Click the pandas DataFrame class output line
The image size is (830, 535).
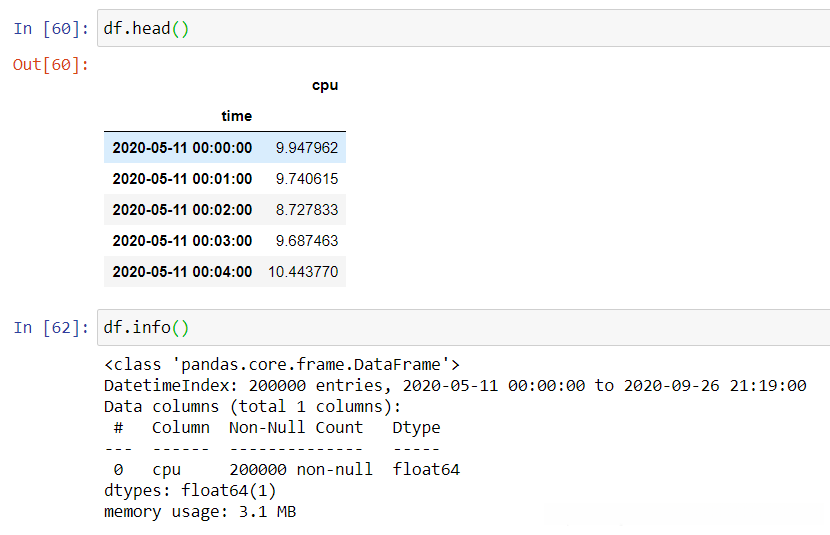pyautogui.click(x=281, y=364)
